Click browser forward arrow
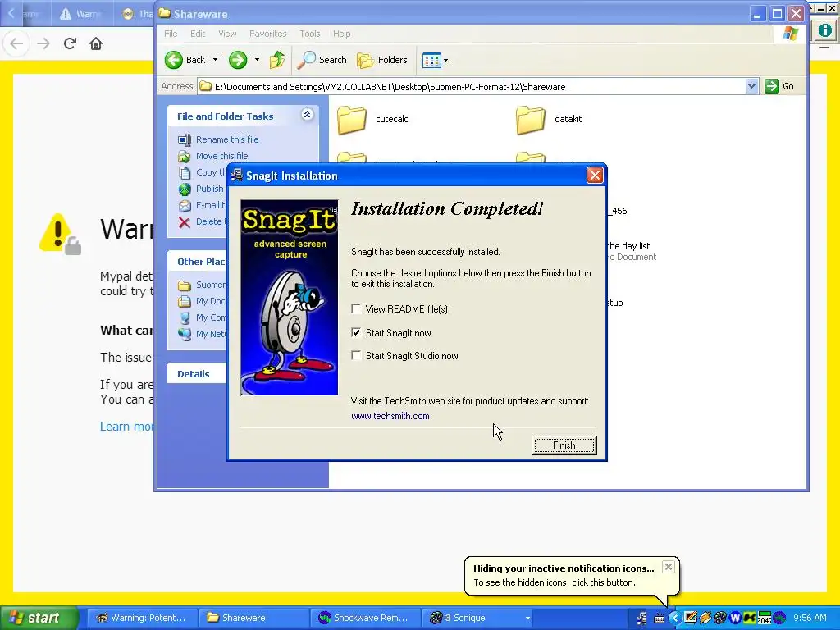This screenshot has width=840, height=630. click(43, 43)
